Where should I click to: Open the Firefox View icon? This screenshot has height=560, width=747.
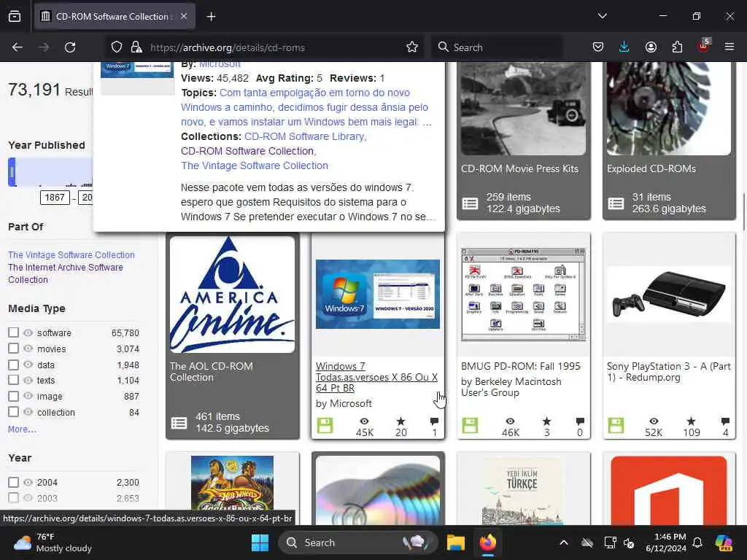(15, 17)
